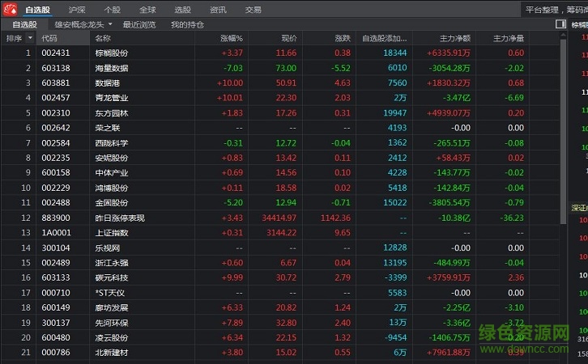
Task: Open the 排序 sort dropdown arrow
Action: (x=31, y=38)
